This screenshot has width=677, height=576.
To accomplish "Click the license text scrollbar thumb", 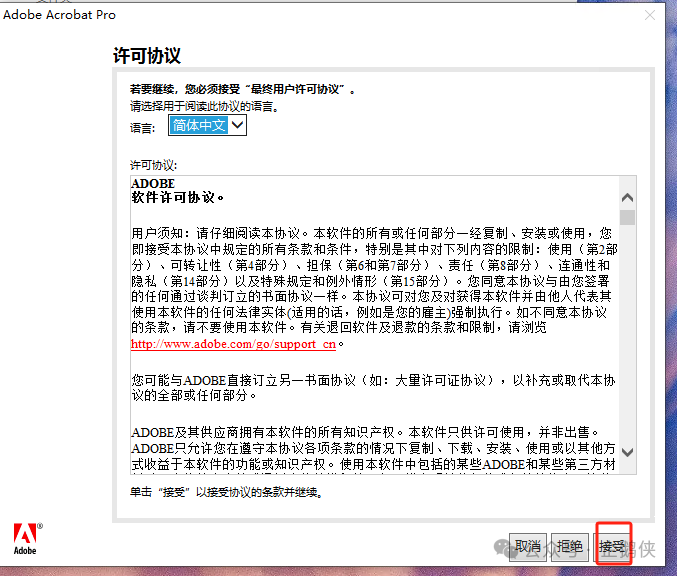I will point(627,217).
